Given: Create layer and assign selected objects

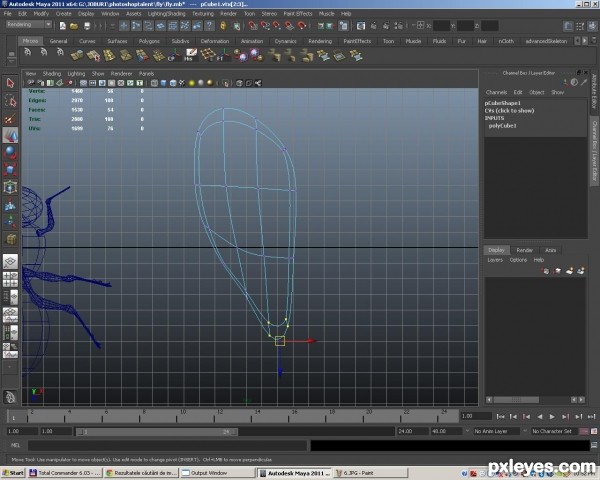Looking at the screenshot, I should [x=580, y=271].
